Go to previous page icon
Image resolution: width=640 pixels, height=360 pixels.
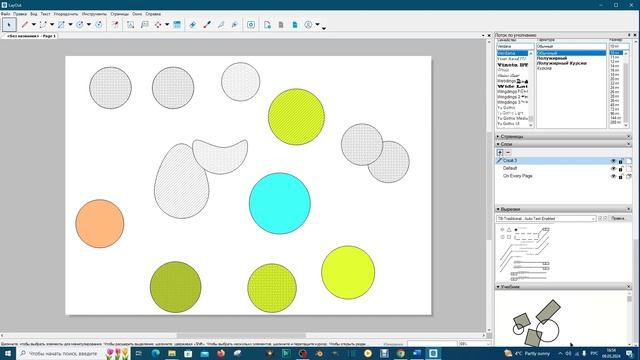[x=281, y=24]
